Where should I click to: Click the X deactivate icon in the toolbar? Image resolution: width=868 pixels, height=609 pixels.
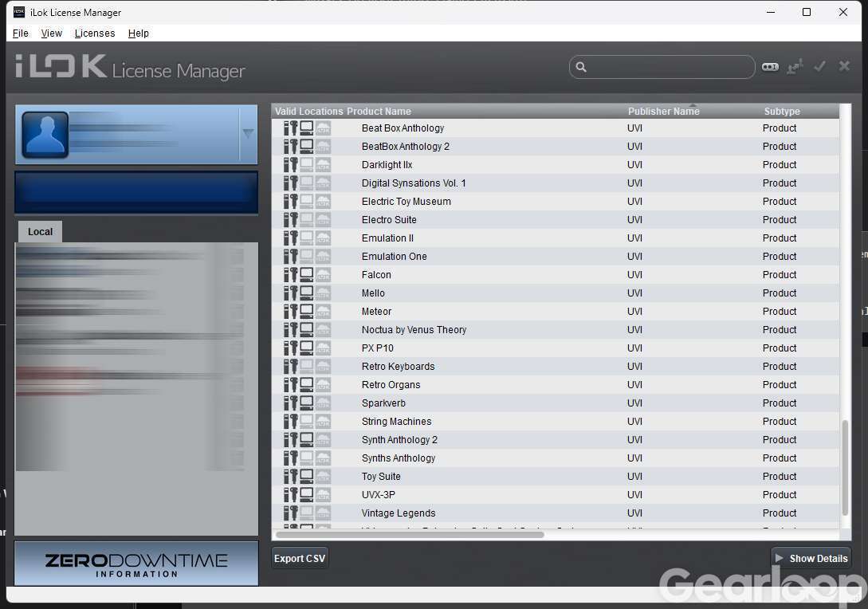(x=844, y=66)
